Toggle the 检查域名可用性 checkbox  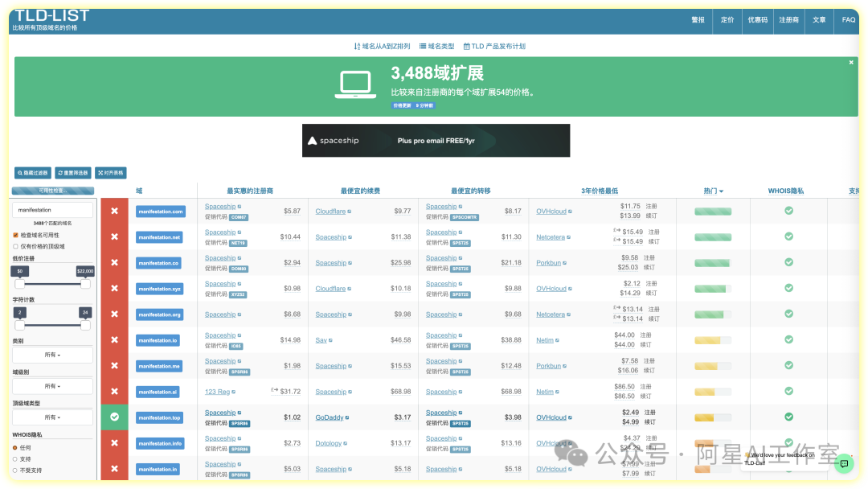(x=15, y=235)
